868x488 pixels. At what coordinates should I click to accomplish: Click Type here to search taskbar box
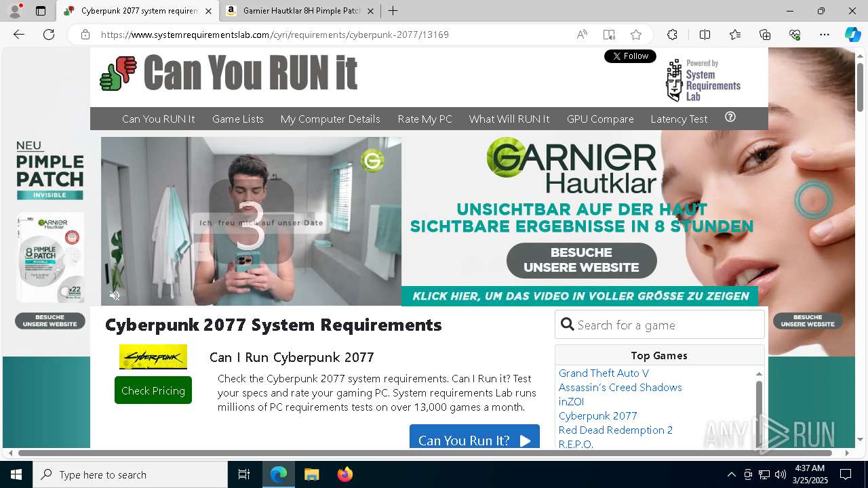[x=130, y=474]
